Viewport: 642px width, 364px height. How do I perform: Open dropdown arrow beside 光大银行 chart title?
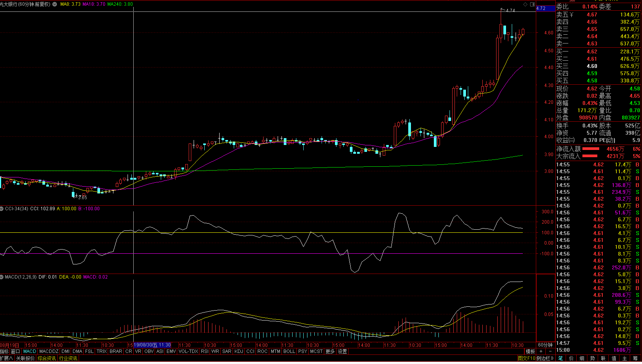55,4
